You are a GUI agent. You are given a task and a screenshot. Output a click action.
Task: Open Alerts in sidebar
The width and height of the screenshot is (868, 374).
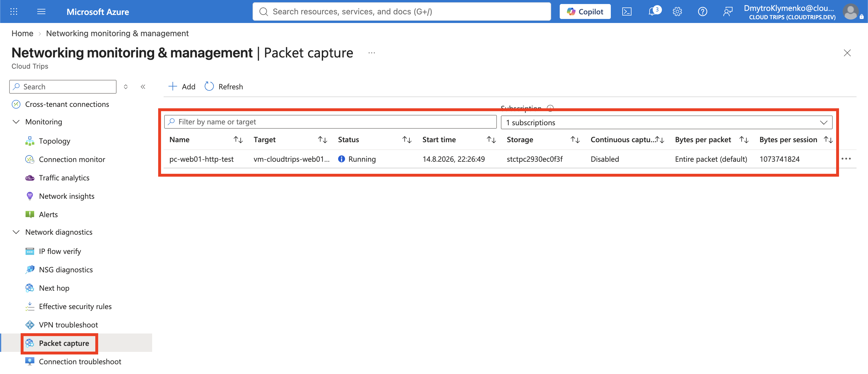coord(48,215)
